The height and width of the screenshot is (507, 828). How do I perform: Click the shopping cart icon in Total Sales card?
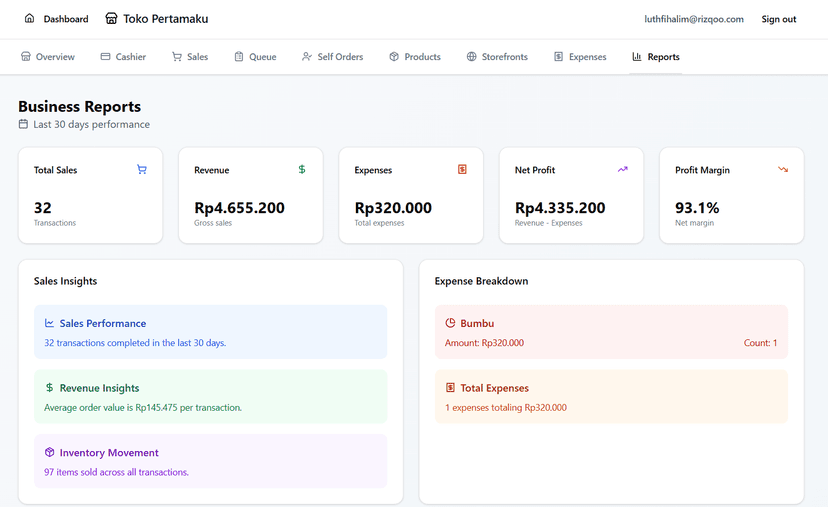142,170
